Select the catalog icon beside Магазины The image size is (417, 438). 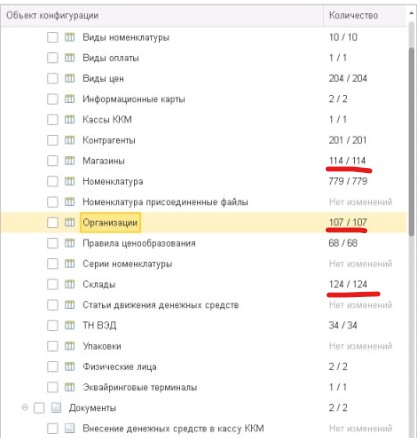(69, 161)
